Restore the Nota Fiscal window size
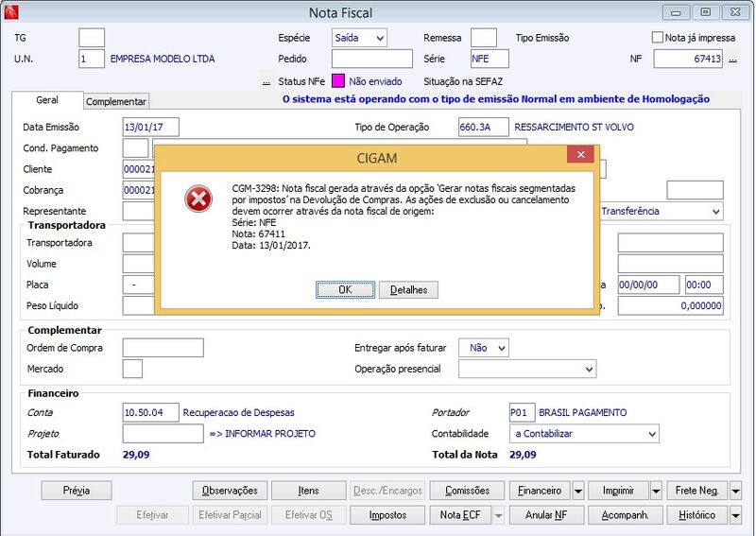The height and width of the screenshot is (536, 756). pos(705,12)
